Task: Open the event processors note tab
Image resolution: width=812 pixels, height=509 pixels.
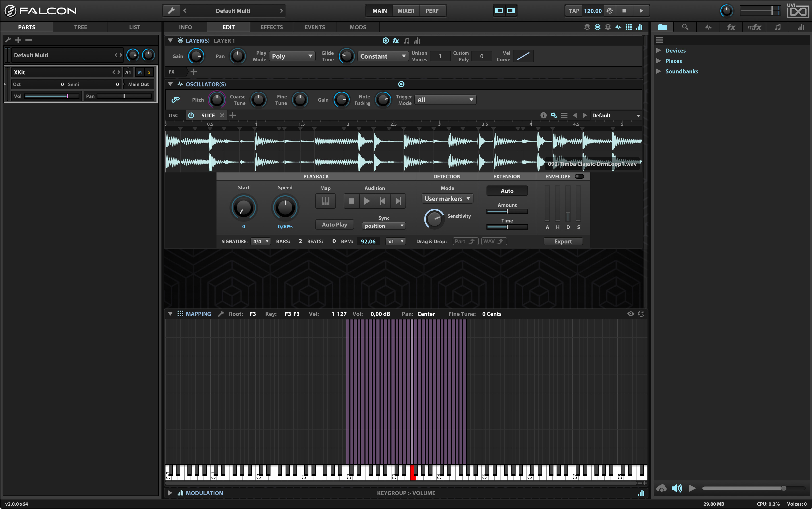Action: (x=778, y=27)
